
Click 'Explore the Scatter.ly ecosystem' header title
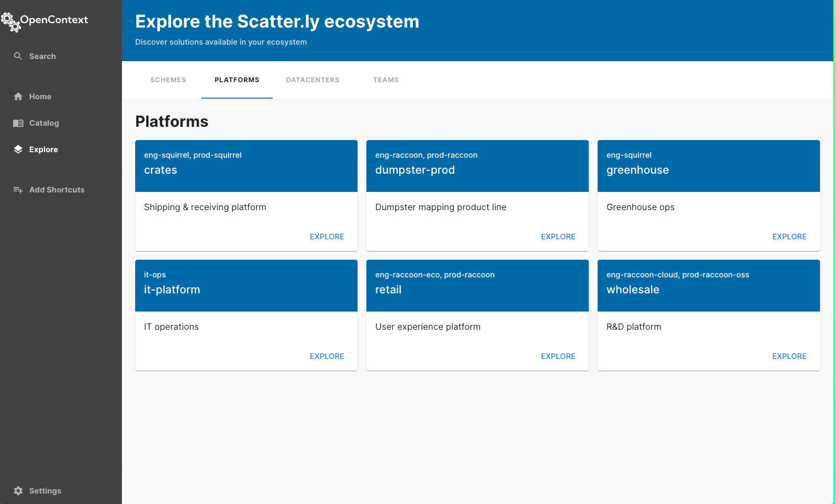(x=277, y=22)
